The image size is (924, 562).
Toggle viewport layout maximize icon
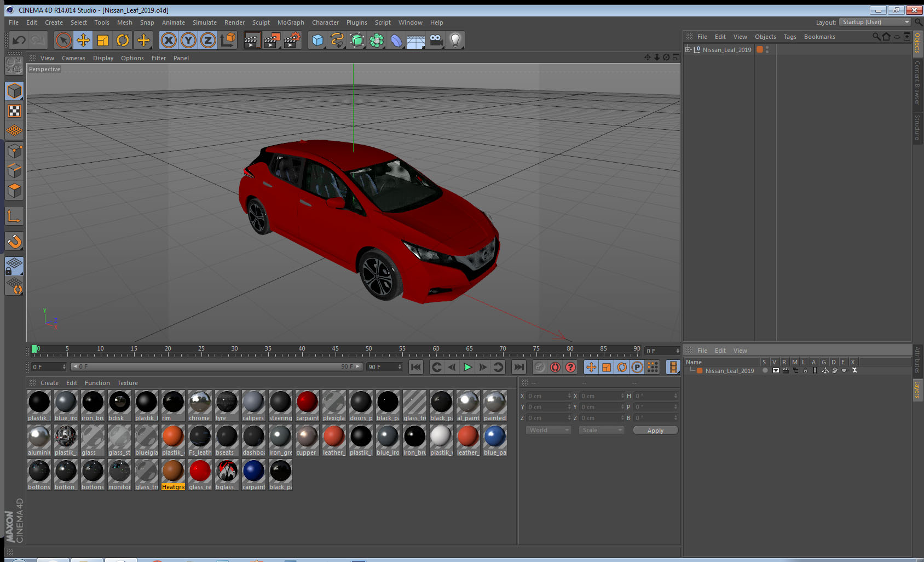click(676, 58)
